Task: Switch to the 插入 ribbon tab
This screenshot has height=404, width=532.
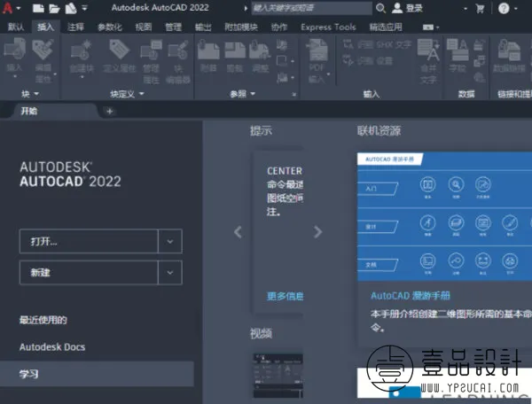Action: (x=45, y=27)
